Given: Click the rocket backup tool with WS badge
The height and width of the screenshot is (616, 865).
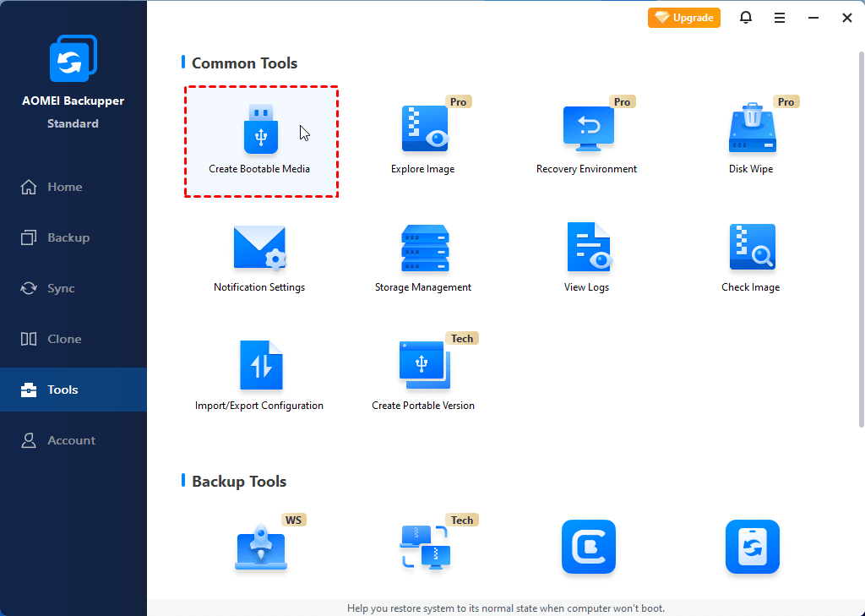Looking at the screenshot, I should pos(260,548).
